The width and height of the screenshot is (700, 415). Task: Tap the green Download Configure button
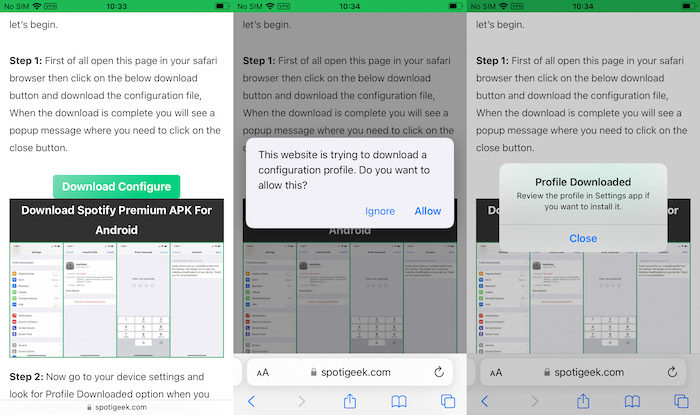pyautogui.click(x=117, y=187)
